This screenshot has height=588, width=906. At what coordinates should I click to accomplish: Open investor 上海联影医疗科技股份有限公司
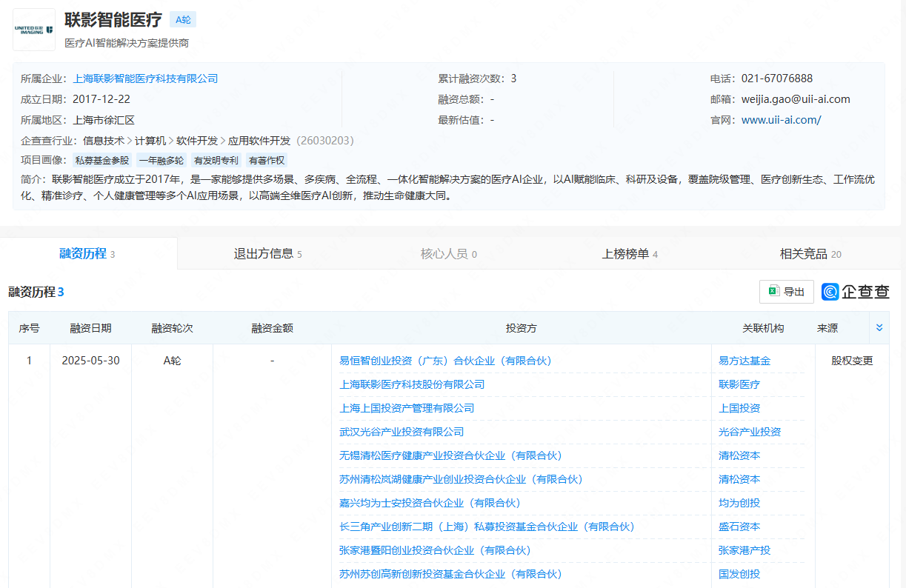pos(412,384)
